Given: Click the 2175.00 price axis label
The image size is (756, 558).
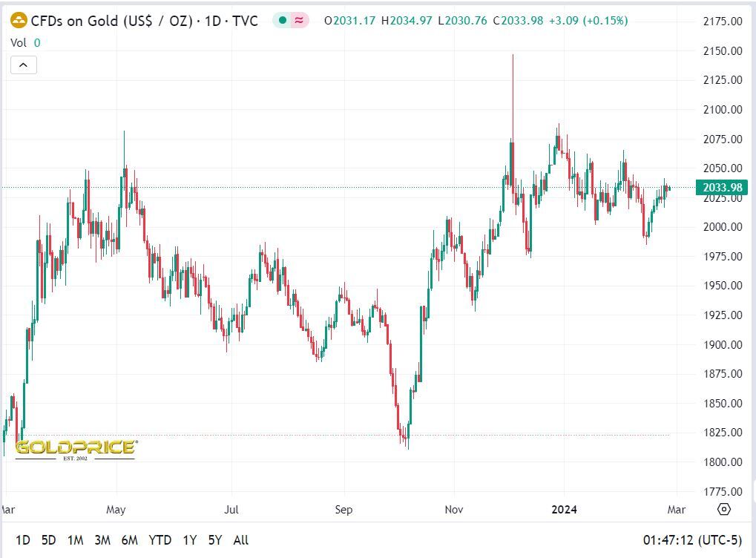Looking at the screenshot, I should (x=723, y=22).
